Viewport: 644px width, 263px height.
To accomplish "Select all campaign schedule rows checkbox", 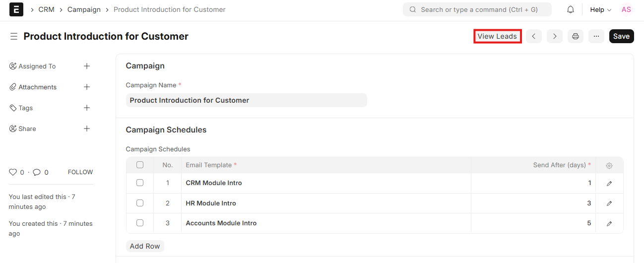I will [140, 165].
